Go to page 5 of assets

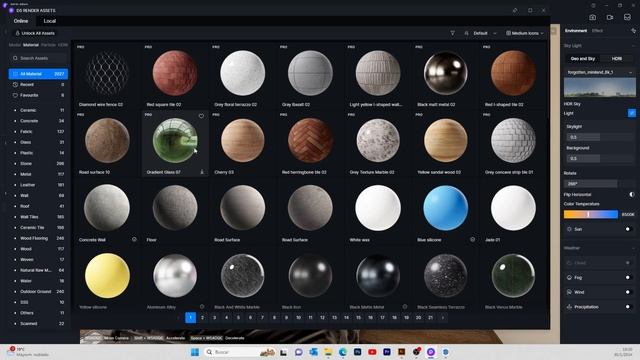[238, 318]
